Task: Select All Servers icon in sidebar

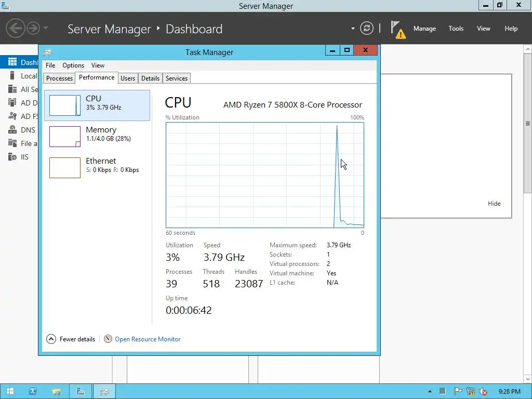Action: click(12, 89)
